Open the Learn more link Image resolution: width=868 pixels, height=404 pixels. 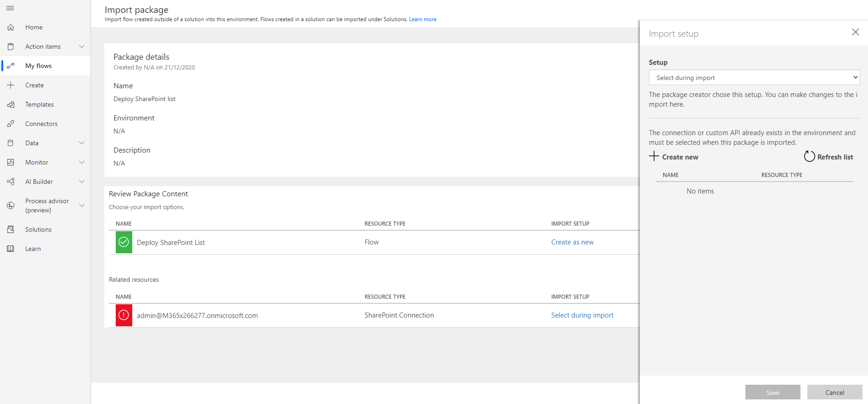click(x=423, y=19)
